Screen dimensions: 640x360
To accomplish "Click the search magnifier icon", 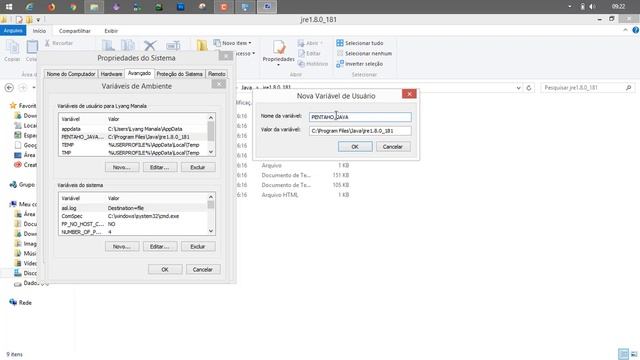I will tap(629, 88).
